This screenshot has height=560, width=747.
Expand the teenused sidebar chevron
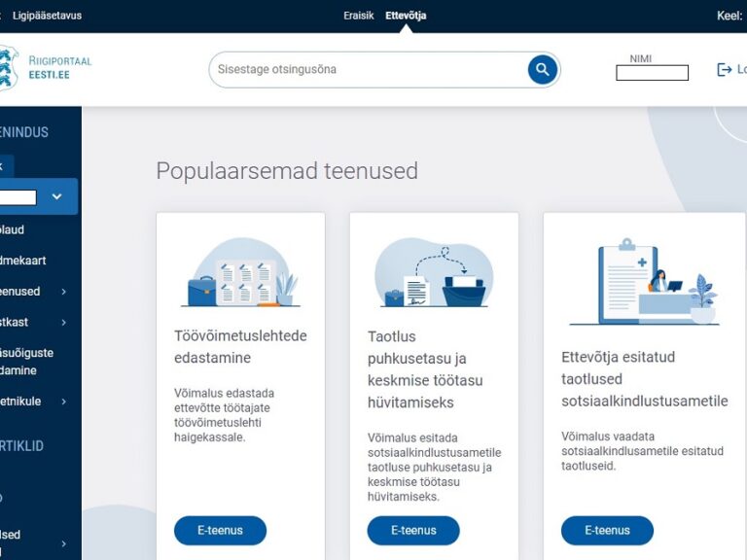coord(64,292)
